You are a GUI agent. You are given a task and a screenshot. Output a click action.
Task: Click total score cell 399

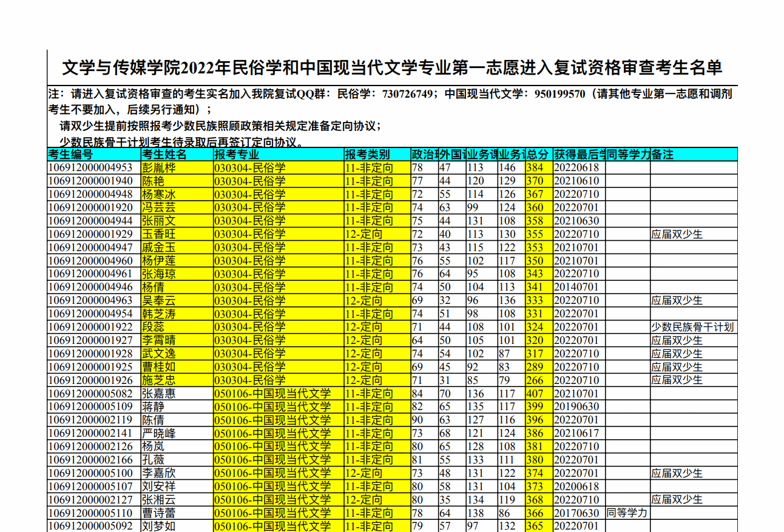click(539, 406)
